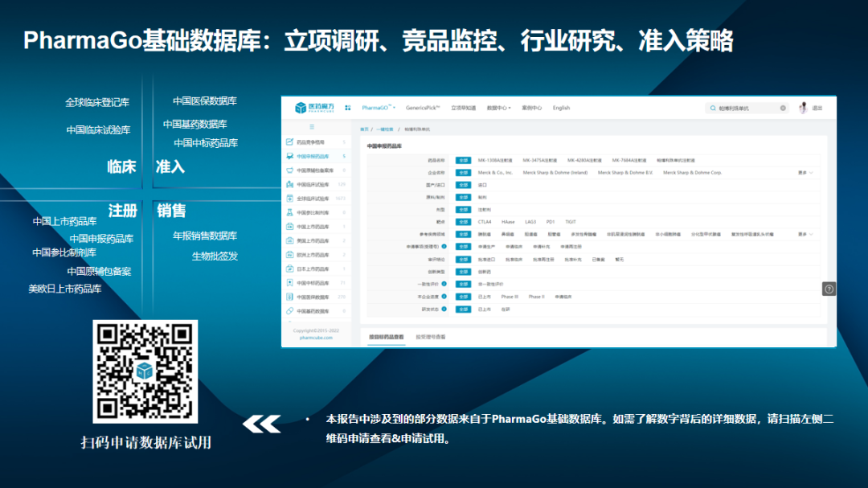Select 全部 in the 本企业进度 row
The width and height of the screenshot is (868, 488).
click(x=464, y=297)
